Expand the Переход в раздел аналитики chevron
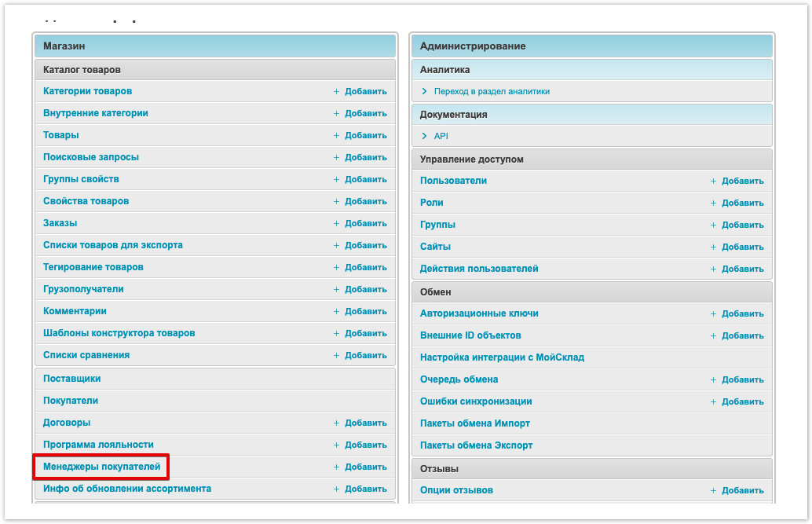Screen dimensions: 812x524 point(424,91)
